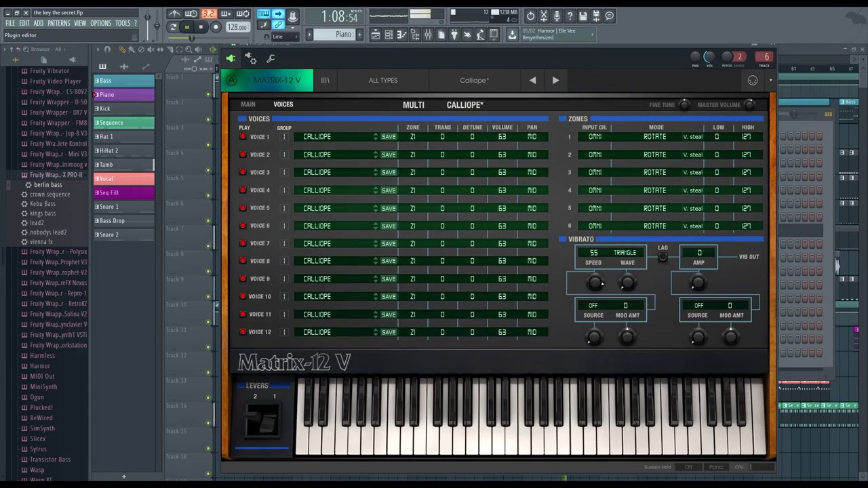Toggle the vibrato LAG switch
Viewport: 868px width, 488px height.
click(663, 257)
